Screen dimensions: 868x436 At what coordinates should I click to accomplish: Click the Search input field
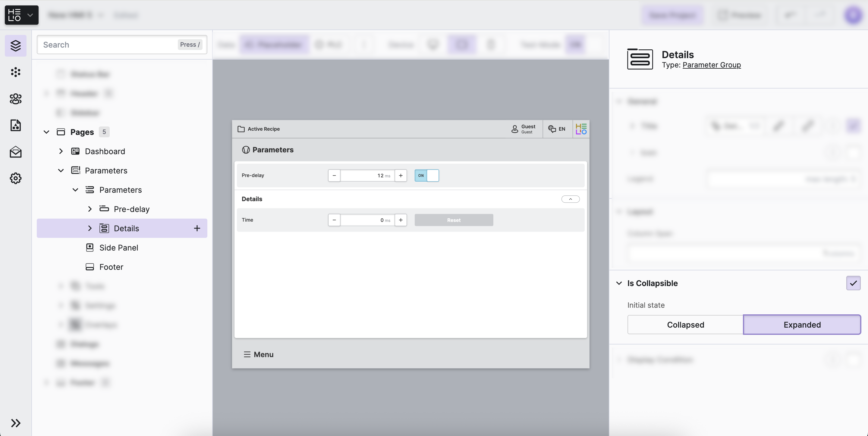108,45
